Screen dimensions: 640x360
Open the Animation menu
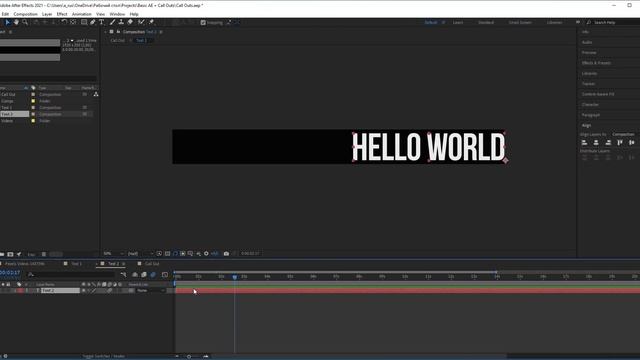[82, 14]
